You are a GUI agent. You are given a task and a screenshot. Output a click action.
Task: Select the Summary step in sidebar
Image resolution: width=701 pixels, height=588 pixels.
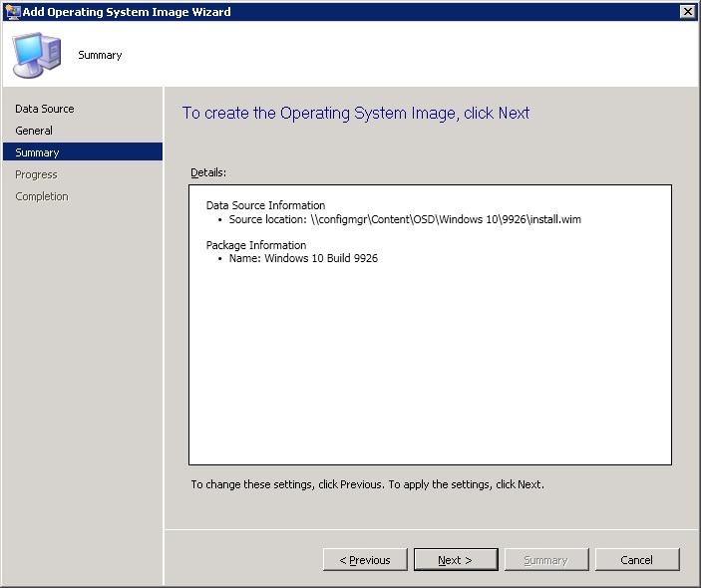point(38,152)
